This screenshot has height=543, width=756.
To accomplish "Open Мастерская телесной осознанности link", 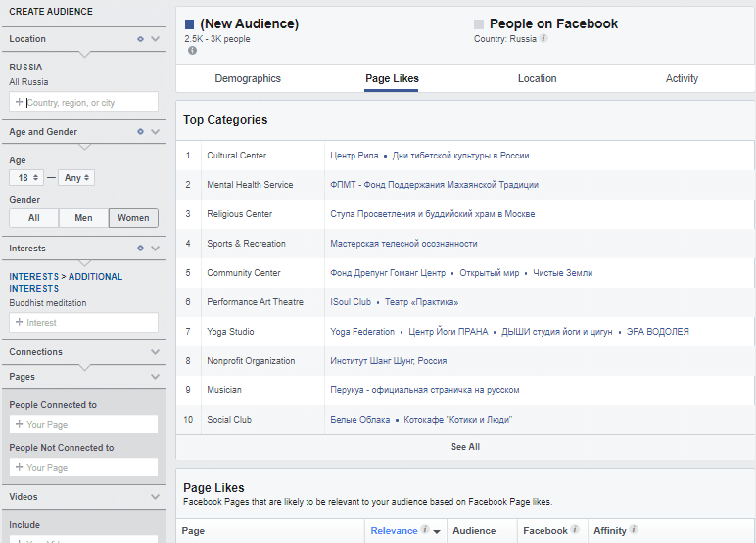I will click(403, 244).
